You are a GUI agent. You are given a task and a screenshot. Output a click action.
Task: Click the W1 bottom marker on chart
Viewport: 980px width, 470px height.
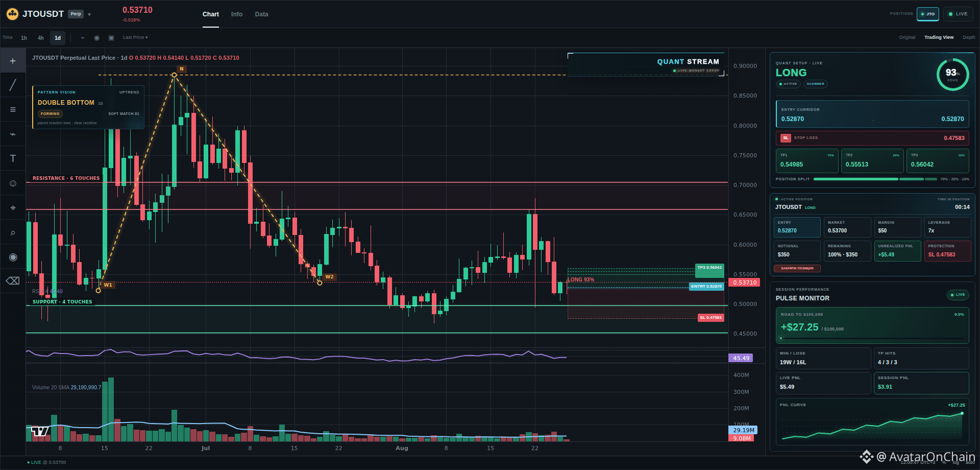[108, 285]
